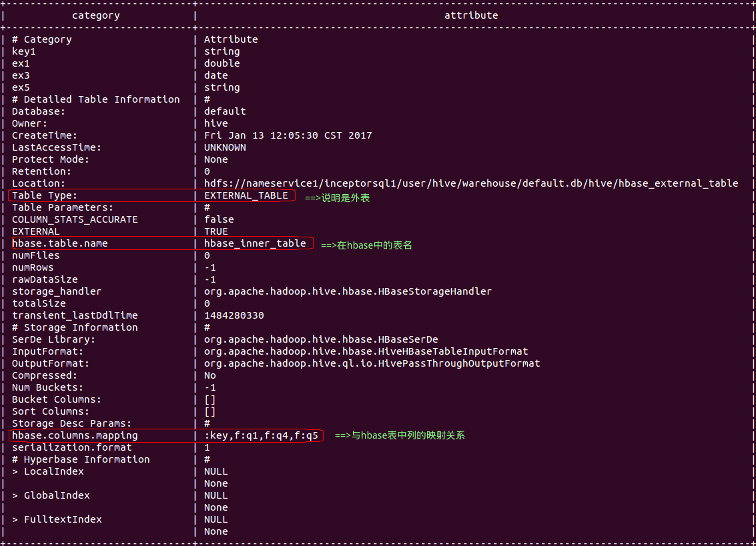756x546 pixels.
Task: Click the 'Database:' label
Action: (x=39, y=111)
